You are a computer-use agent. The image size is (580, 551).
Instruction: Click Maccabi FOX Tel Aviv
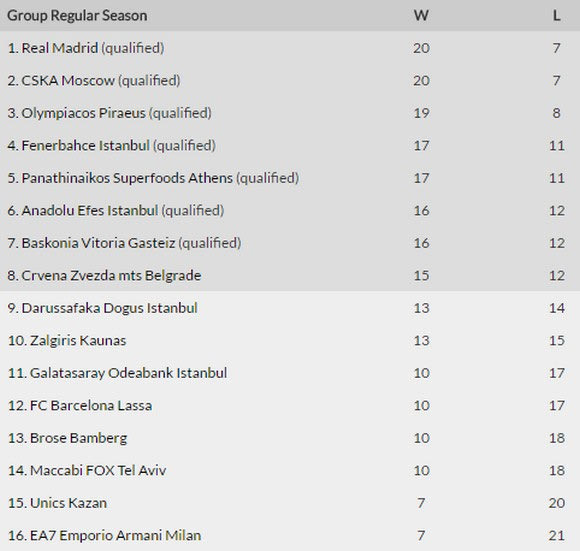[98, 471]
